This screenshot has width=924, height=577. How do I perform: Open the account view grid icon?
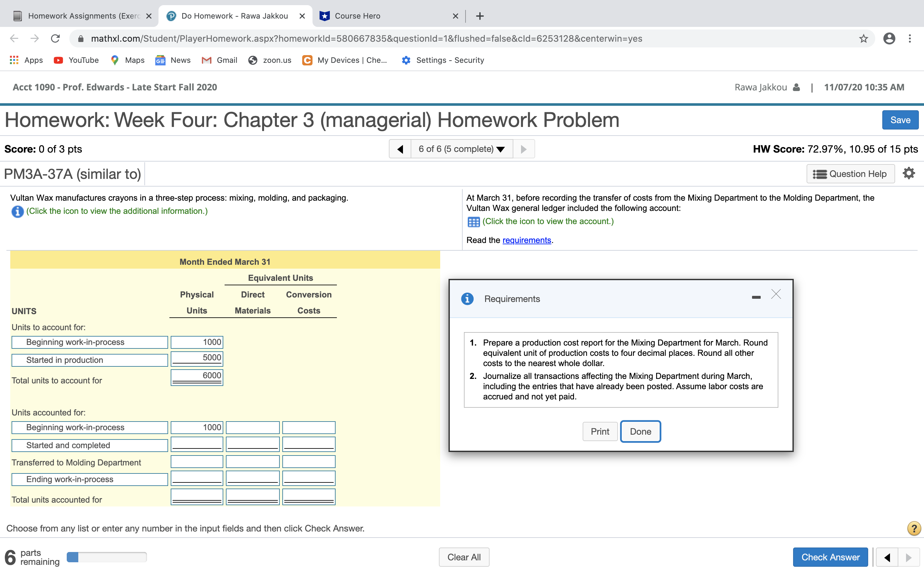coord(474,221)
